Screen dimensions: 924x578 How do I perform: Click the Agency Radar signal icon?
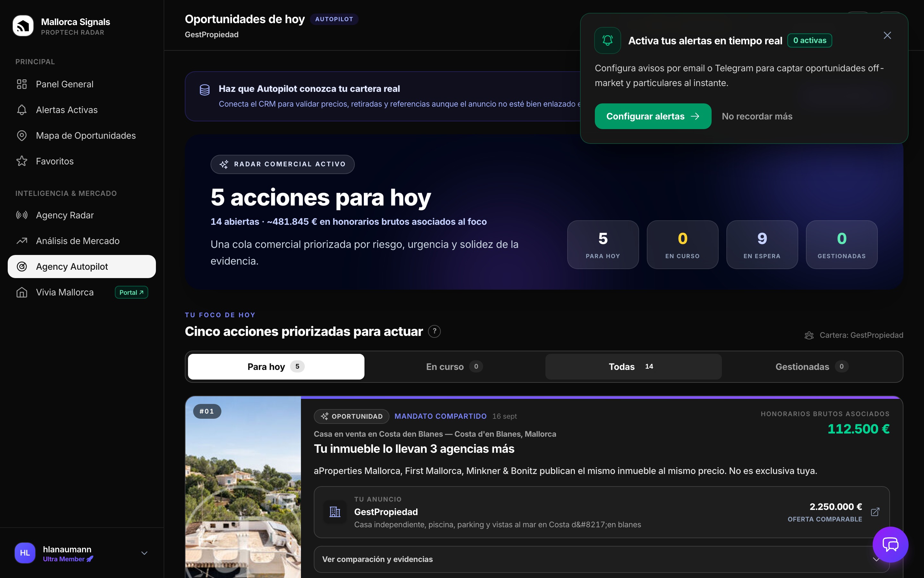[22, 215]
